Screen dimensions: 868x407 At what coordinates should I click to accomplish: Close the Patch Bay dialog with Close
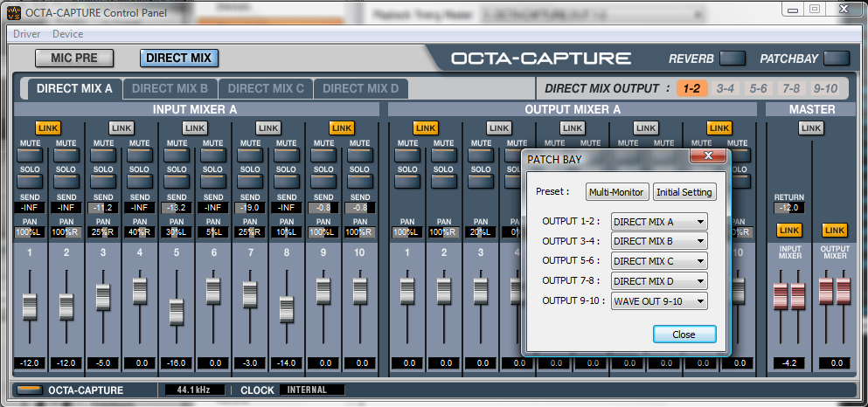[x=684, y=335]
